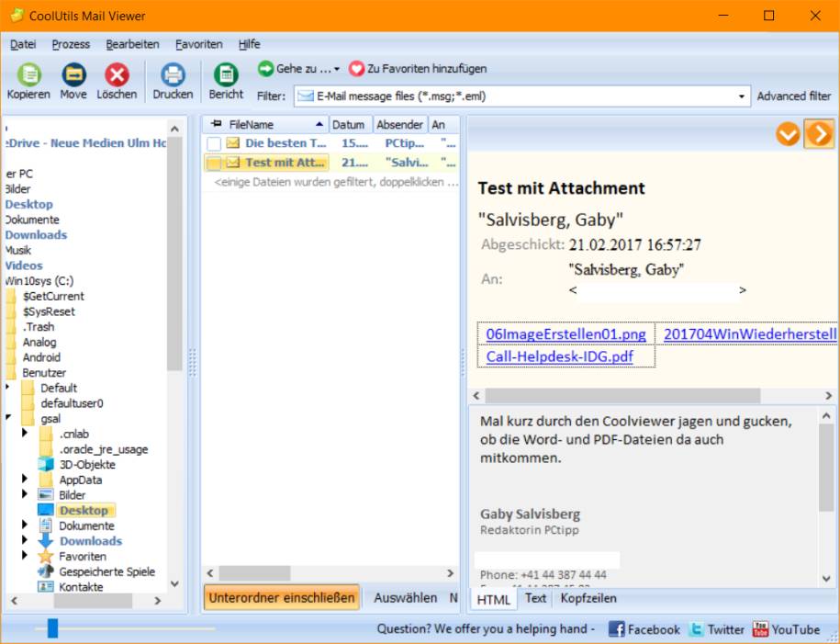This screenshot has height=644, width=840.
Task: Tick the checkbox for Test mit Att... mail
Action: (x=214, y=163)
